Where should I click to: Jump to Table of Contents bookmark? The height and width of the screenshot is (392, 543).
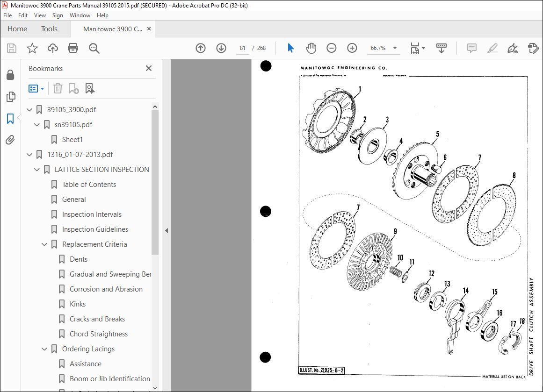(x=89, y=185)
